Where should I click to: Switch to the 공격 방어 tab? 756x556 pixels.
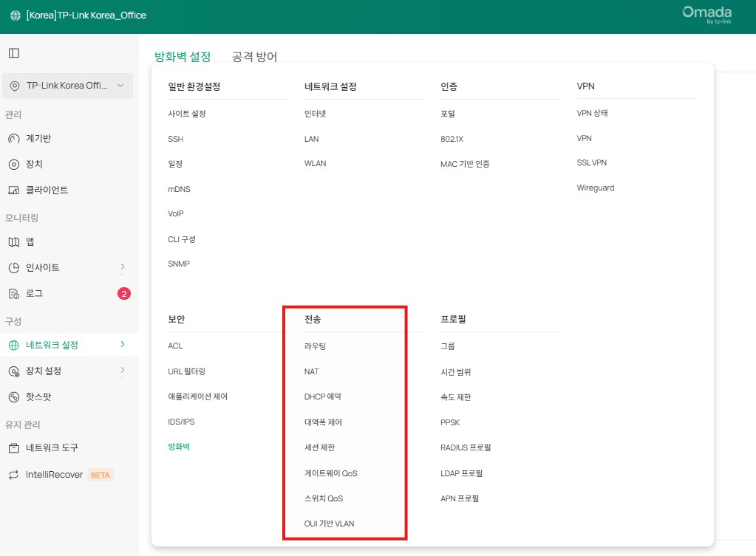tap(253, 56)
